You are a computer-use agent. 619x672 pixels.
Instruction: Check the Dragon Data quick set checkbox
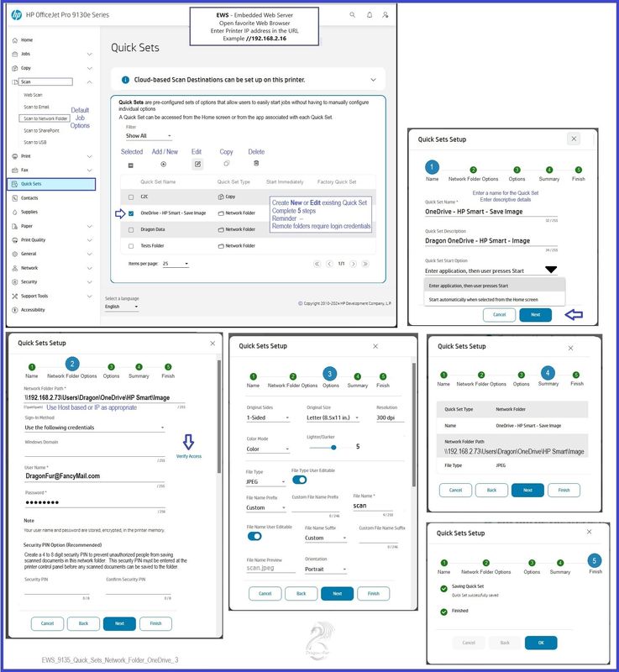131,229
